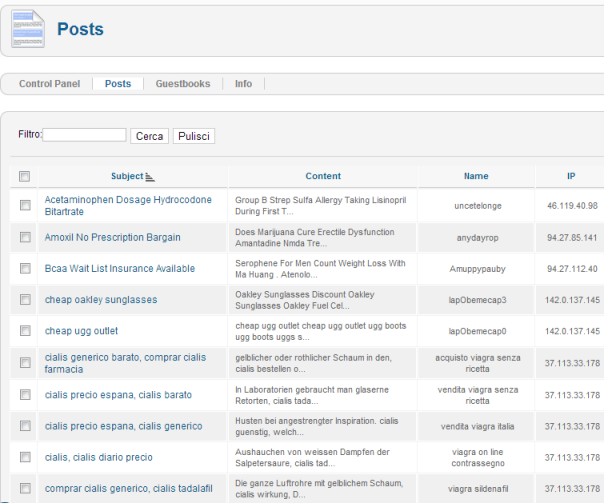Image resolution: width=604 pixels, height=503 pixels.
Task: Click content 'Die ganze Luftrohre mit gelblichem Schaum'
Action: pos(319,483)
